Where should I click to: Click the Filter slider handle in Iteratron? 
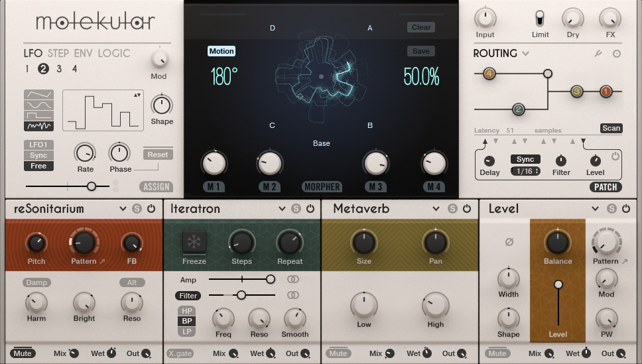coord(241,294)
